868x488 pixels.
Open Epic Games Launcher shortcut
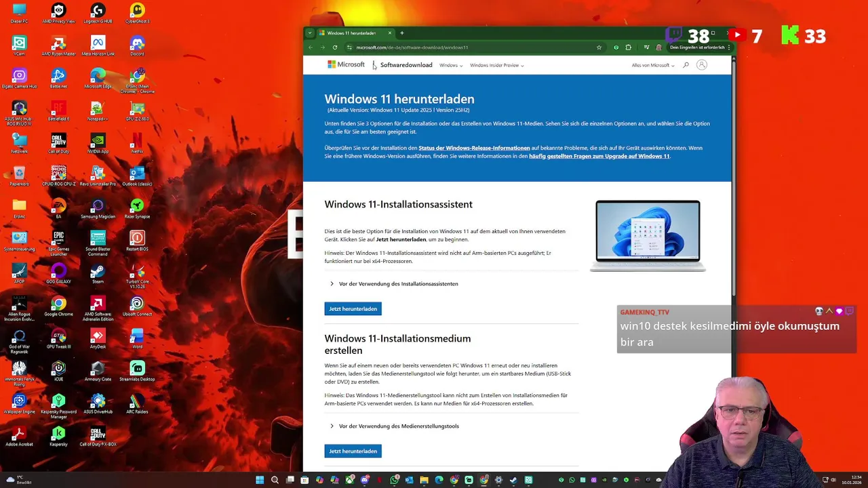(58, 243)
